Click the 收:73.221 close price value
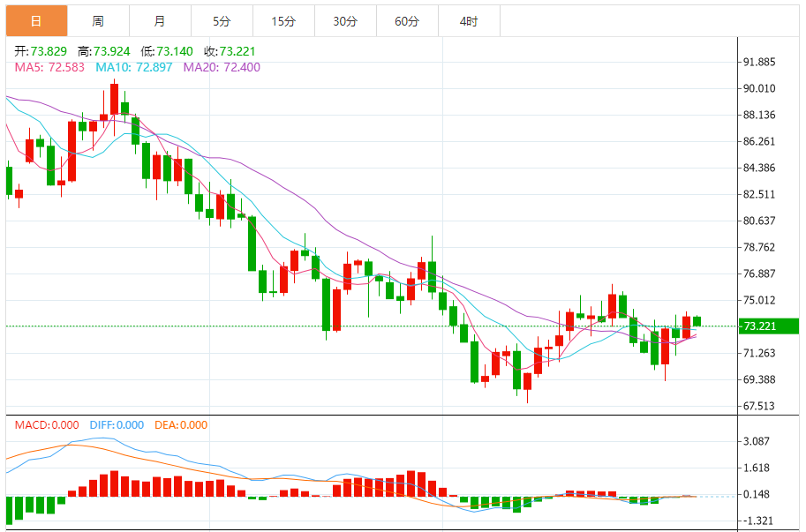 coord(230,51)
